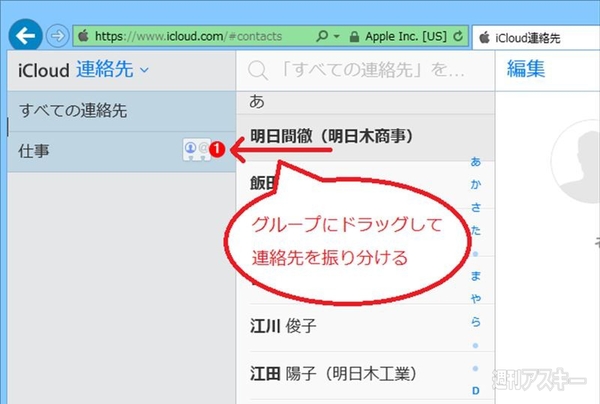Viewport: 600px width, 404px height.
Task: Jump to index letter ま
Action: (476, 276)
